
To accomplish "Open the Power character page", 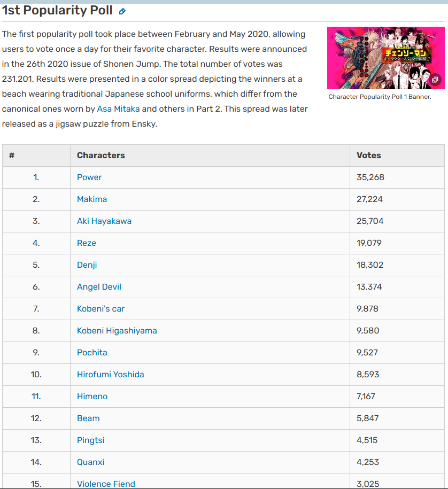I will point(89,177).
